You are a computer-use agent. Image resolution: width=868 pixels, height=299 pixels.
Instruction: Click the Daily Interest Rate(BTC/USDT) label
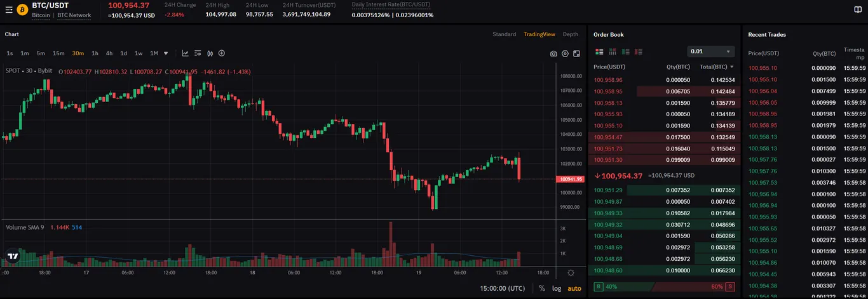391,4
